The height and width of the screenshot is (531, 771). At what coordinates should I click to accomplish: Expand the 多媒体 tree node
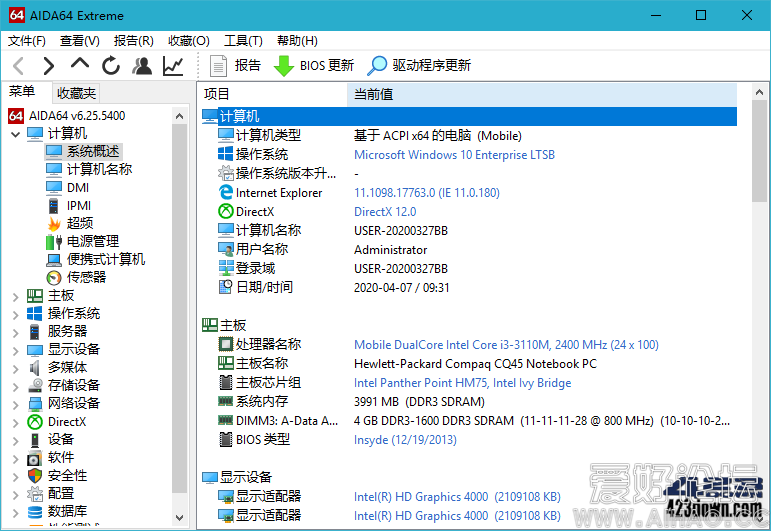pos(15,368)
